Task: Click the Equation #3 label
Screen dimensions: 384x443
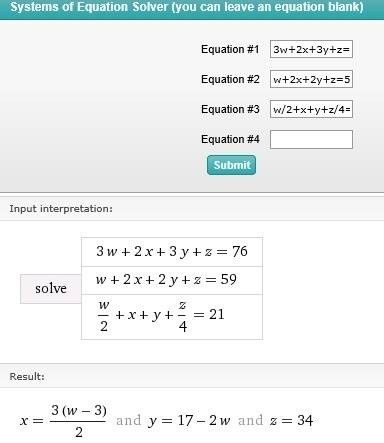Action: (230, 109)
